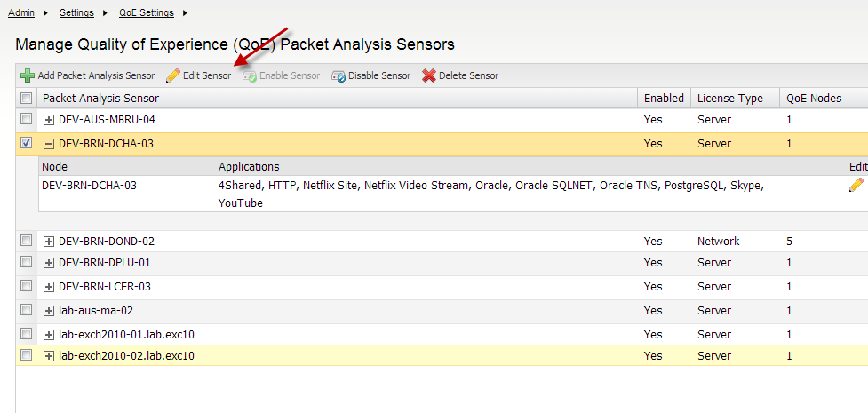Click the grayed Enable Sensor icon
The width and height of the screenshot is (868, 413).
pyautogui.click(x=250, y=76)
